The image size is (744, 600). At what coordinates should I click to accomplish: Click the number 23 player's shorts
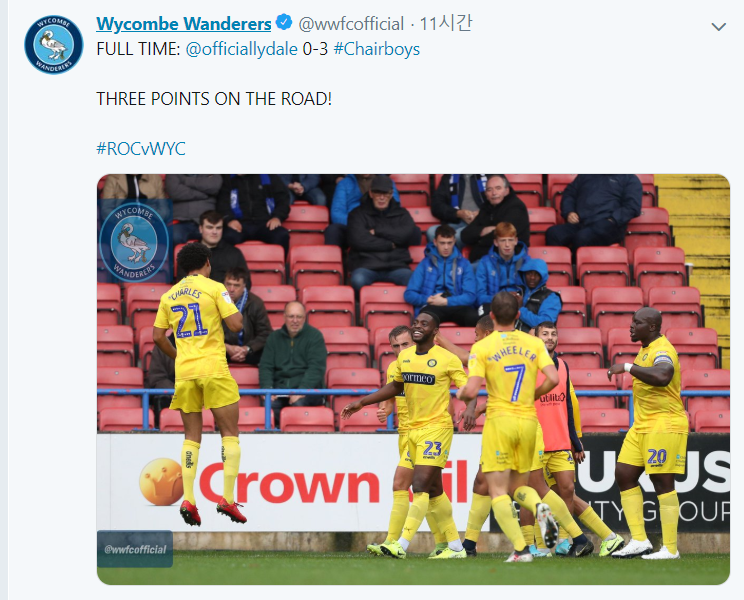tap(431, 447)
